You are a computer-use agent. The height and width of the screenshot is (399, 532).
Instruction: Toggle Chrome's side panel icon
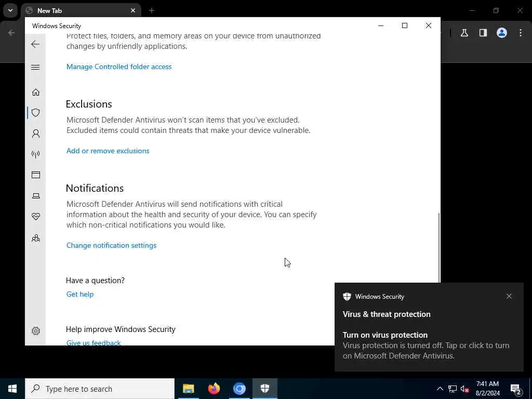tap(483, 33)
